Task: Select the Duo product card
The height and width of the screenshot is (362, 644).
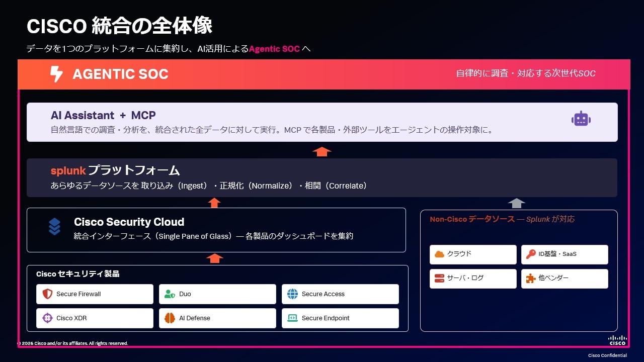Action: coord(217,294)
